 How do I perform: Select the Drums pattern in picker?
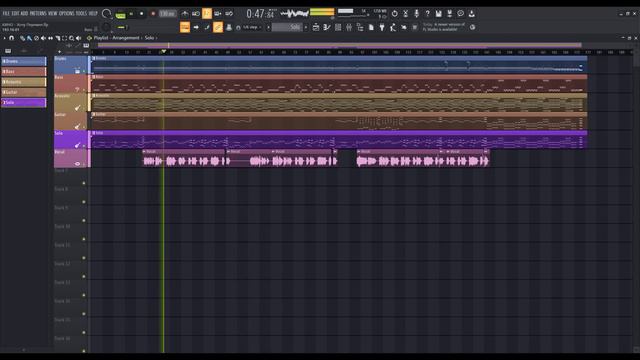[24, 61]
